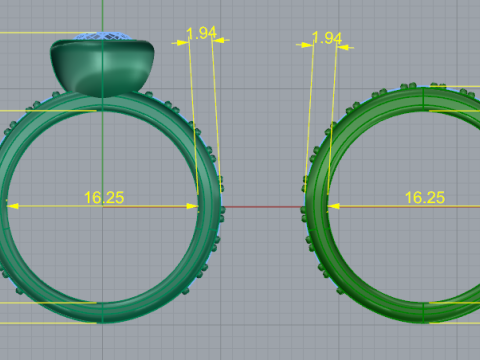Viewport: 480px width, 360px height.
Task: Select the blue gemstone mesh atop the bezel
Action: (x=102, y=36)
